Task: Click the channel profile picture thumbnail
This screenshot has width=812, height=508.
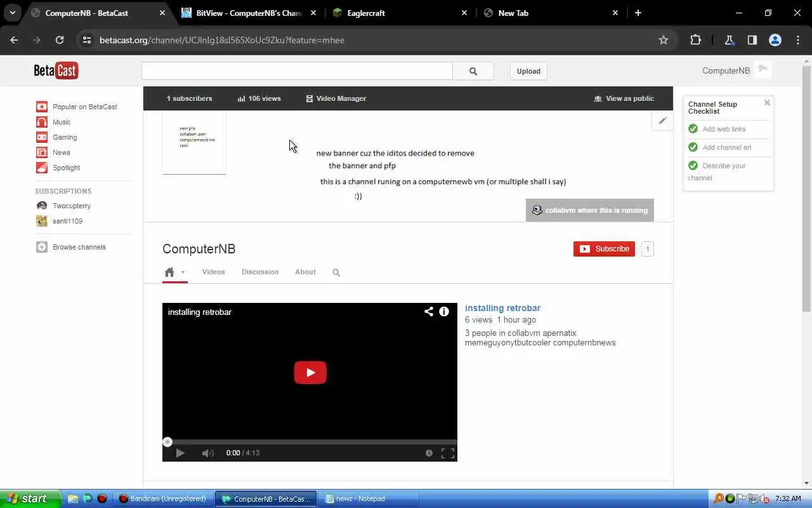Action: (x=194, y=143)
